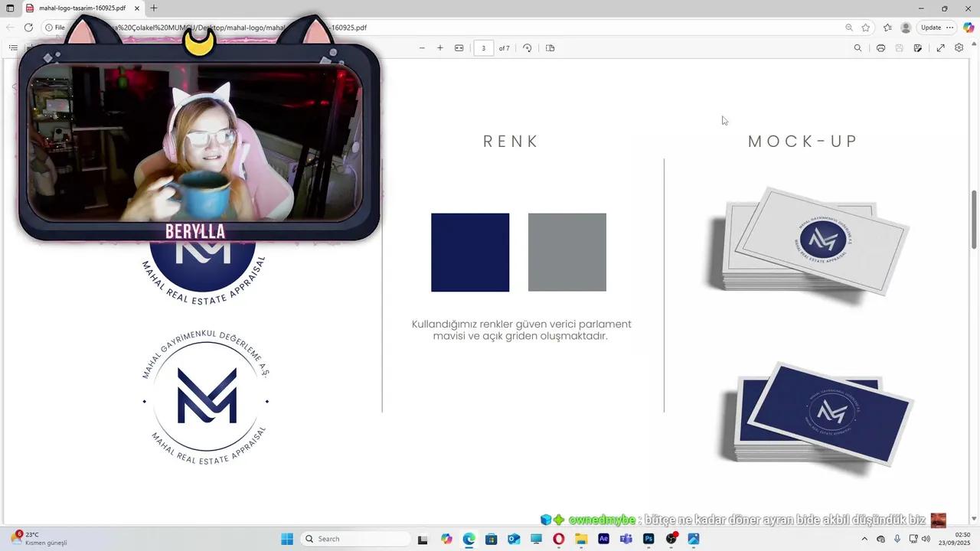
Task: Open the weather widget showing 23°C
Action: pos(38,539)
